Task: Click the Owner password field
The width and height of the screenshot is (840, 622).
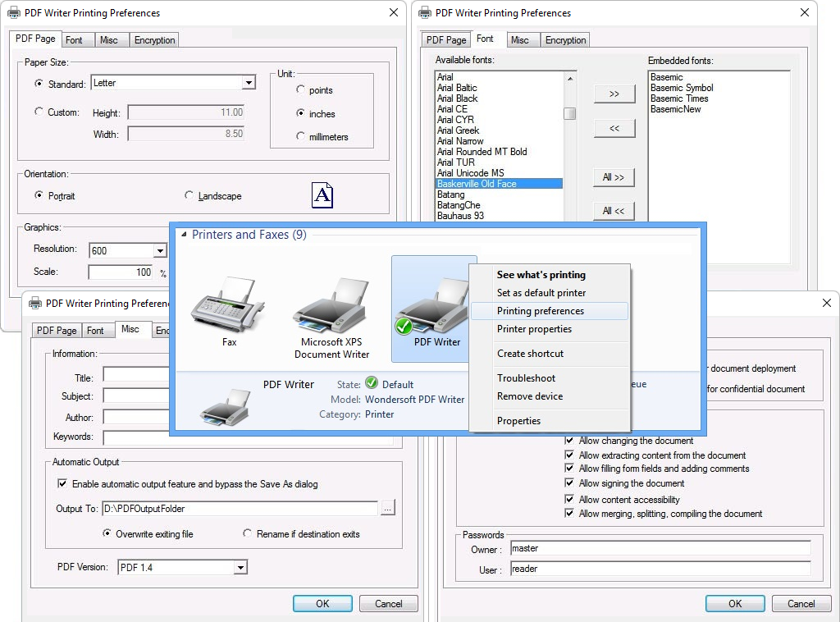Action: point(660,549)
